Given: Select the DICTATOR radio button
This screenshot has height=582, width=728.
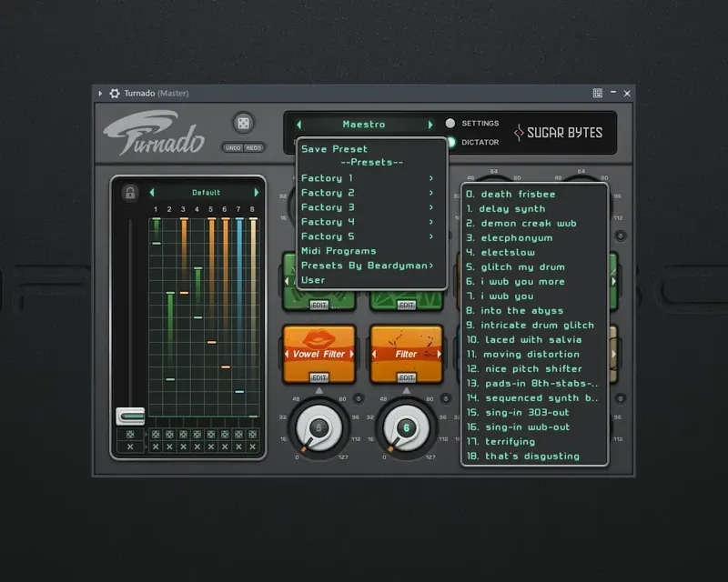Looking at the screenshot, I should pyautogui.click(x=450, y=142).
